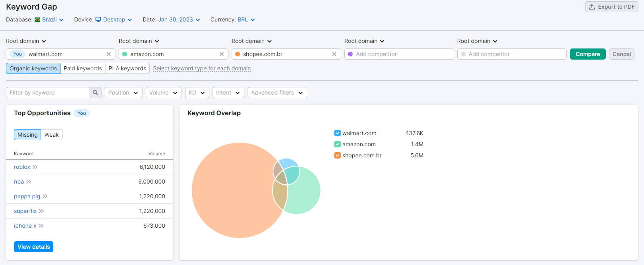Click double arrows beside iphone x
The image size is (644, 265).
point(41,226)
